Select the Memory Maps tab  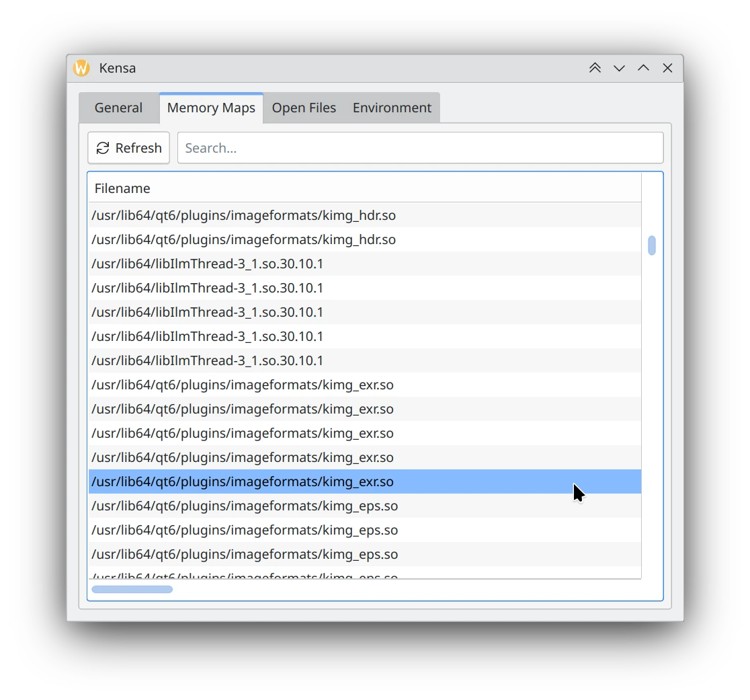(211, 108)
